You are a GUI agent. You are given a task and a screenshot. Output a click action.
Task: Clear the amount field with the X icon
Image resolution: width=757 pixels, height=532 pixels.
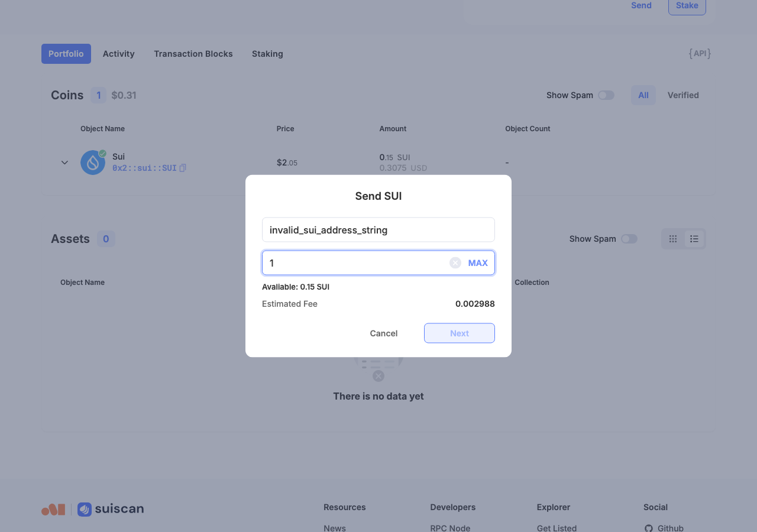click(x=455, y=263)
